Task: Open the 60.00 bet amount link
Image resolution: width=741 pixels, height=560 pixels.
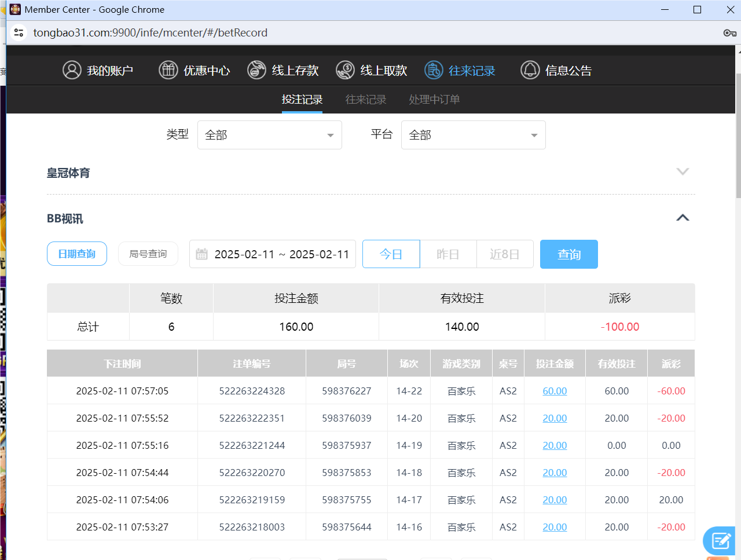Action: (554, 391)
